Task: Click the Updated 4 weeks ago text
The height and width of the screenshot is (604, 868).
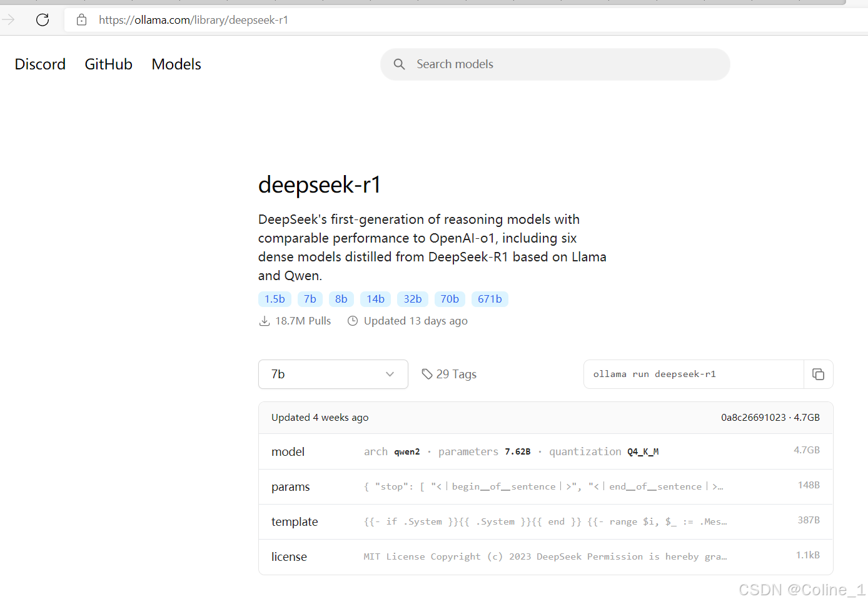Action: 320,418
